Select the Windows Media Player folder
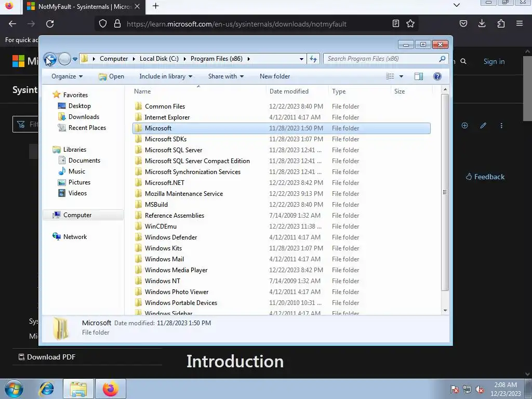 pos(176,270)
